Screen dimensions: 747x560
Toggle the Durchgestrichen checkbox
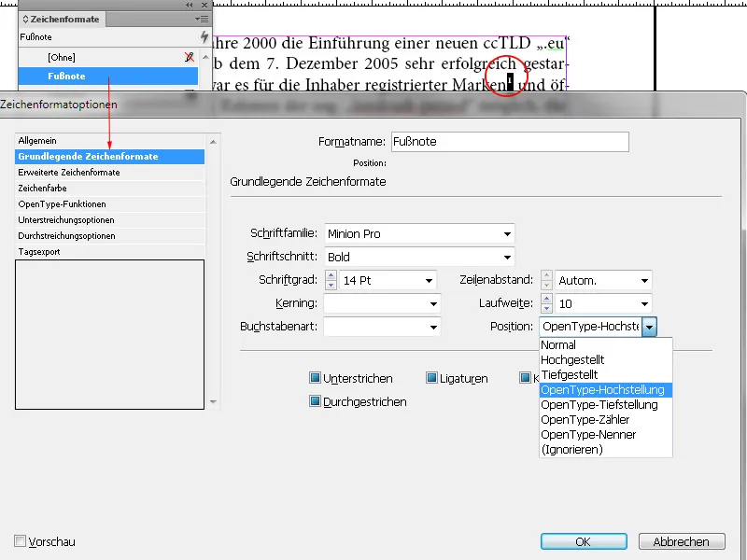pos(315,401)
